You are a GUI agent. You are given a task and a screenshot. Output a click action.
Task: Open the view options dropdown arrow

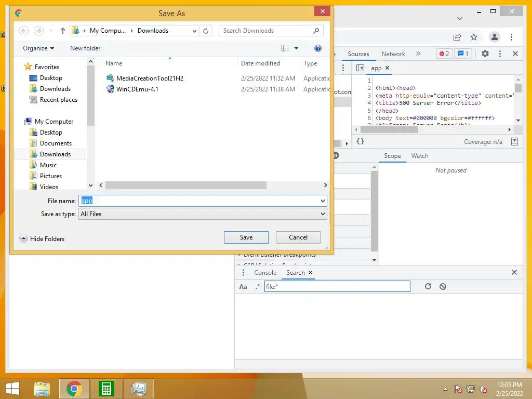coord(296,48)
